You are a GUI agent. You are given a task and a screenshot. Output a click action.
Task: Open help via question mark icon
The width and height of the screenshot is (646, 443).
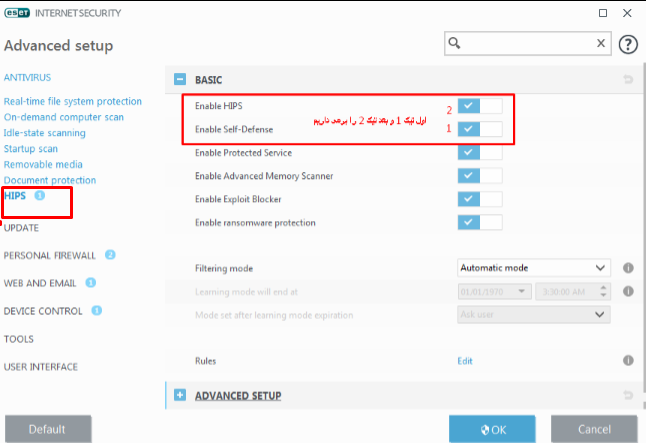[x=628, y=44]
